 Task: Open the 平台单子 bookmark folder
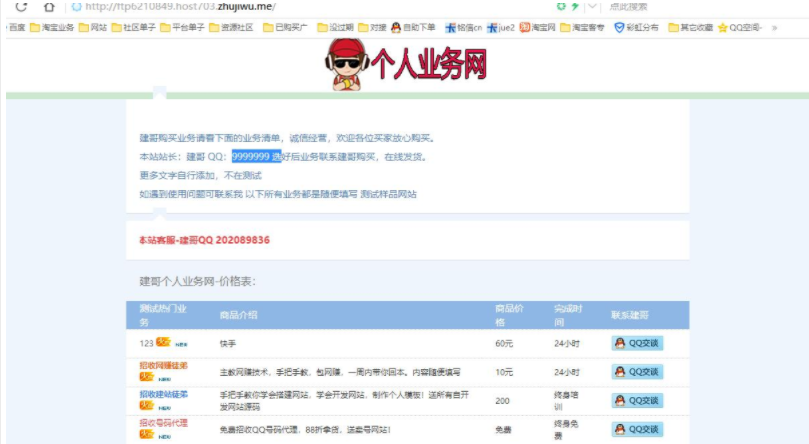point(182,27)
